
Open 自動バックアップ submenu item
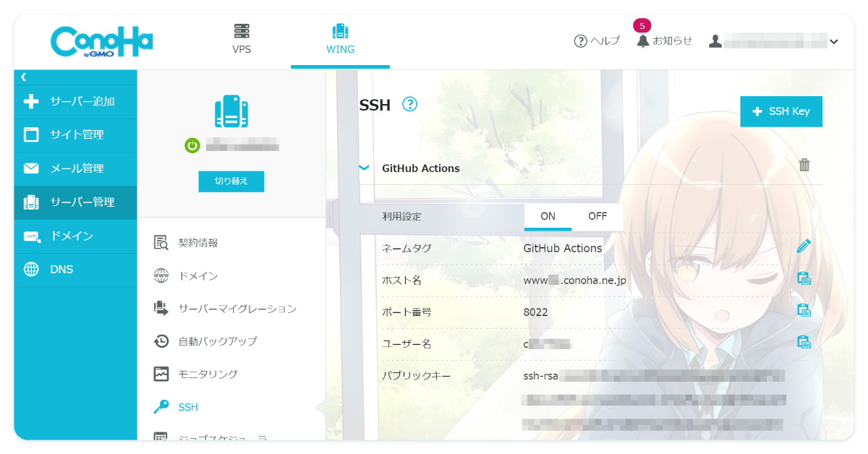tap(218, 341)
